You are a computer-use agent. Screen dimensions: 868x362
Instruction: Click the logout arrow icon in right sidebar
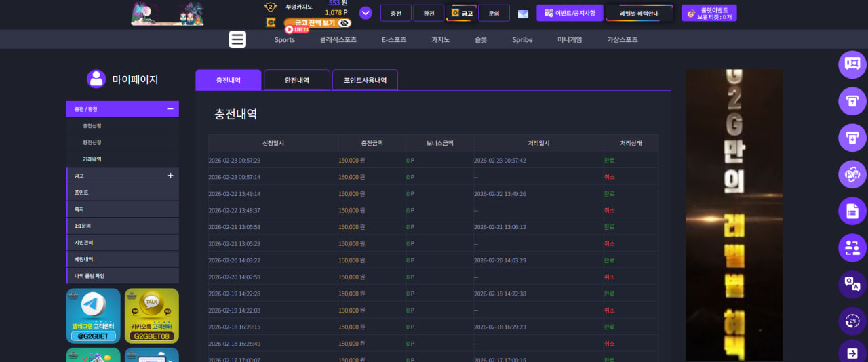click(x=852, y=353)
